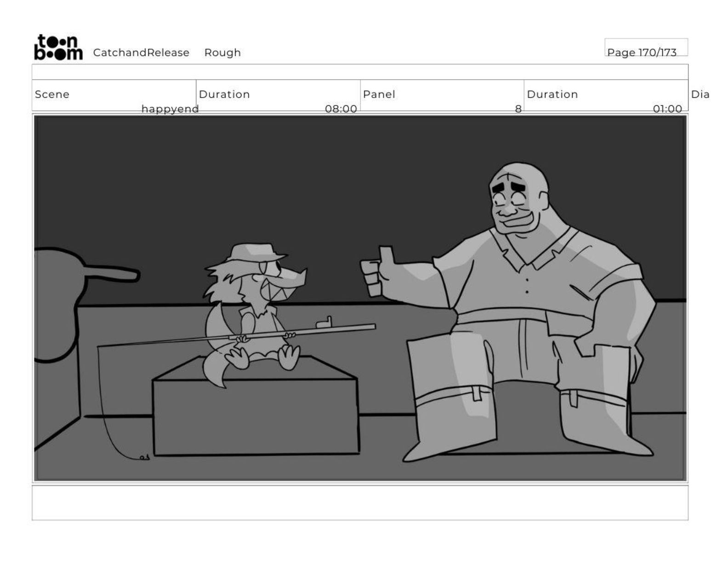Screen dimensions: 728x563
Task: Click the 'Panel' column header
Action: point(379,94)
